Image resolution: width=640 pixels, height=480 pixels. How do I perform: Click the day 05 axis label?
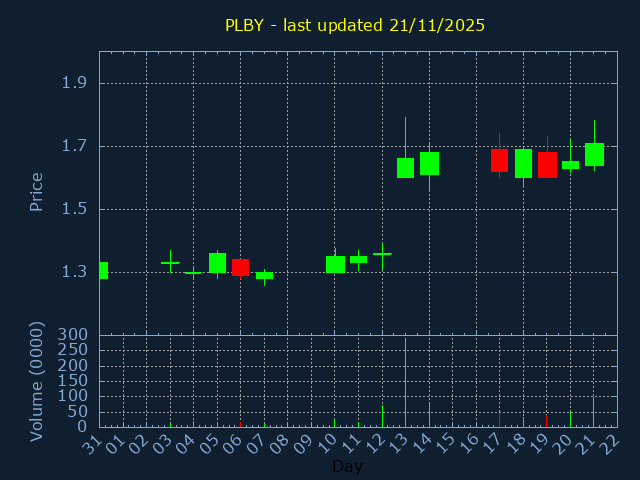coord(211,444)
